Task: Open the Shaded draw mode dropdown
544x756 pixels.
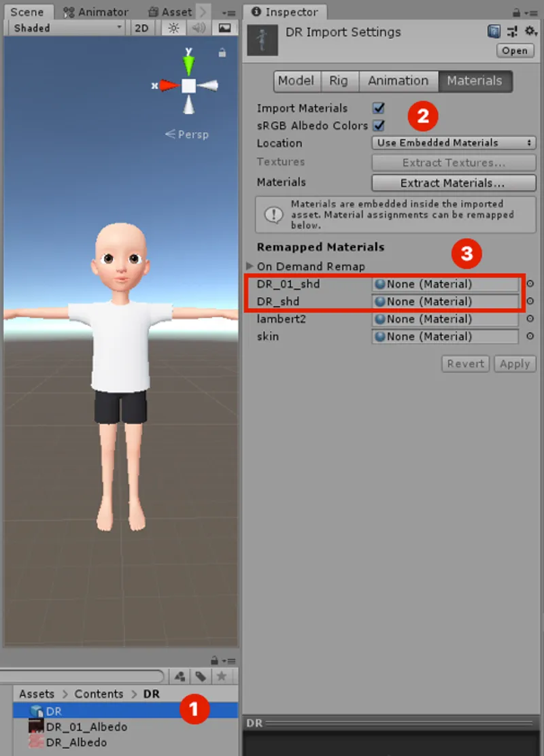Action: (65, 28)
